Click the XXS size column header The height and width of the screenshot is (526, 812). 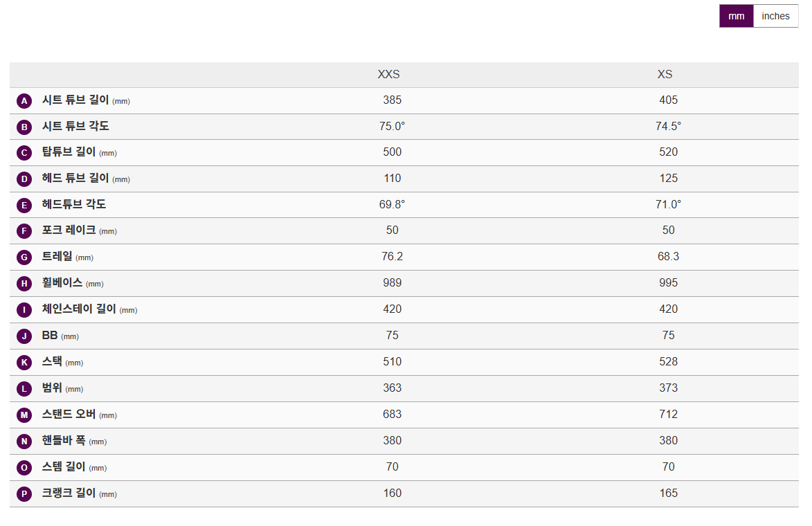tap(388, 75)
